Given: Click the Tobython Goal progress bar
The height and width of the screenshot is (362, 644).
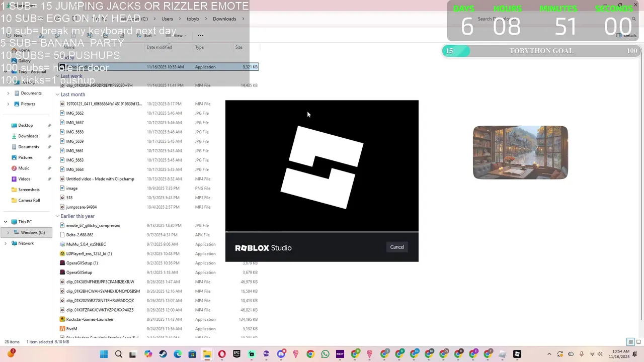Looking at the screenshot, I should pos(541,51).
